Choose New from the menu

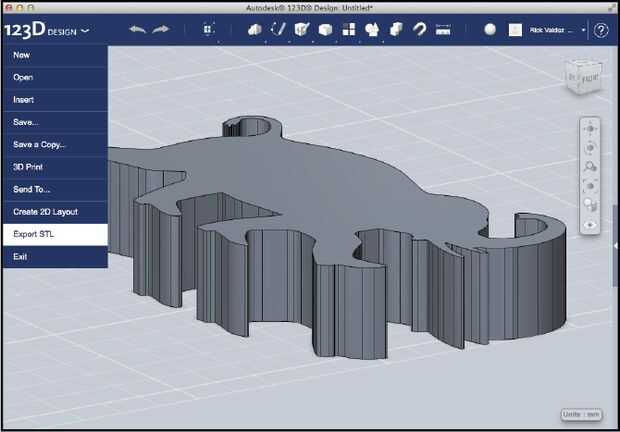tap(55, 55)
